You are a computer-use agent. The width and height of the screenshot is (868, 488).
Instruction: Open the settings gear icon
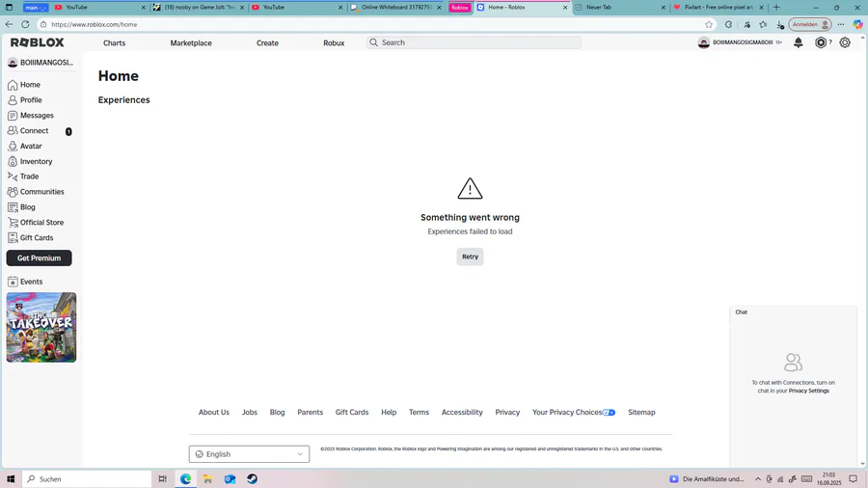coord(845,42)
